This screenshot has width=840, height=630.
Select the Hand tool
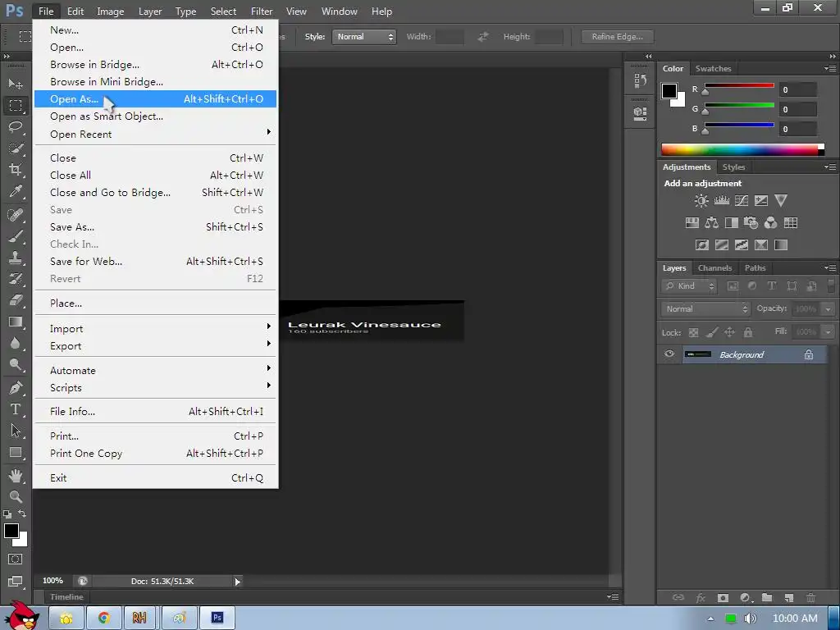point(16,476)
